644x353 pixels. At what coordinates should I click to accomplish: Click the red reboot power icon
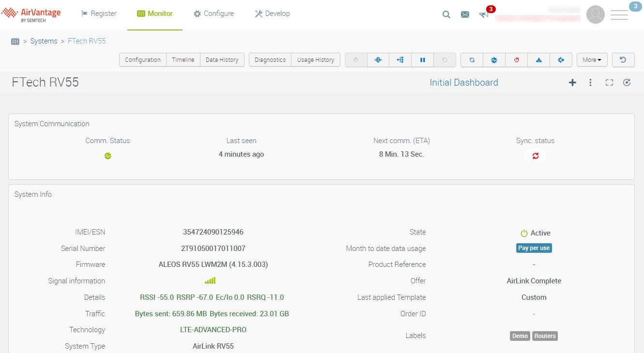517,60
